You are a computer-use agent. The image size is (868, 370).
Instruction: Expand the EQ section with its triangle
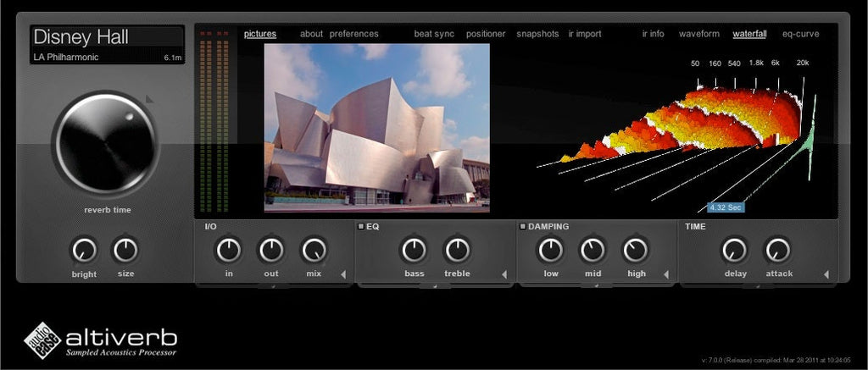pyautogui.click(x=504, y=274)
